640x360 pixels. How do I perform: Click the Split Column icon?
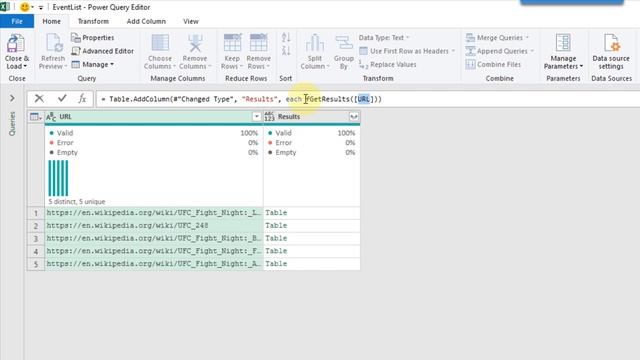click(315, 44)
